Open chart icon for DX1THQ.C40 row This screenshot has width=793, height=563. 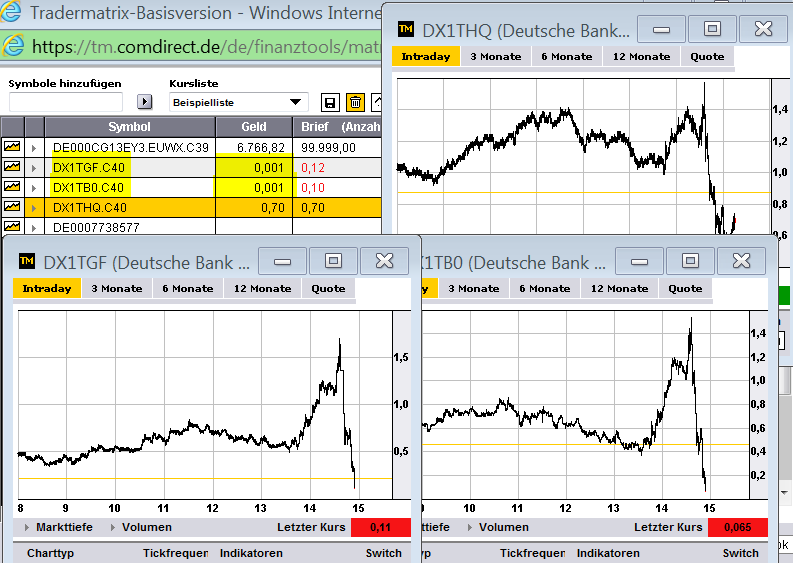12,207
